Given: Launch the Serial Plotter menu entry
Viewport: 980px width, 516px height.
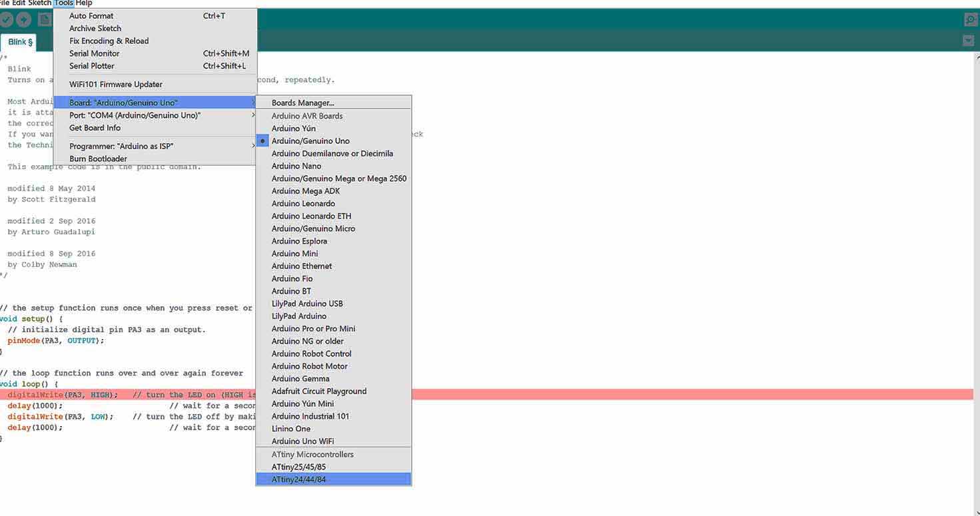Looking at the screenshot, I should [155, 67].
